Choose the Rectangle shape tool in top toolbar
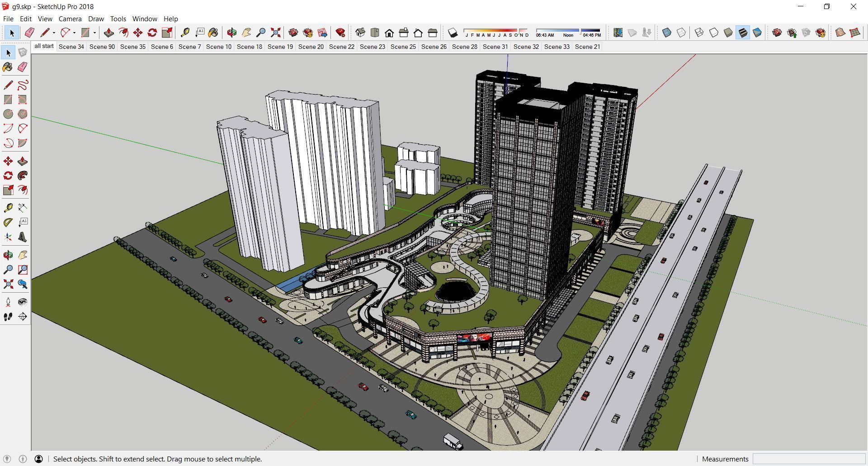The height and width of the screenshot is (466, 868). 85,33
